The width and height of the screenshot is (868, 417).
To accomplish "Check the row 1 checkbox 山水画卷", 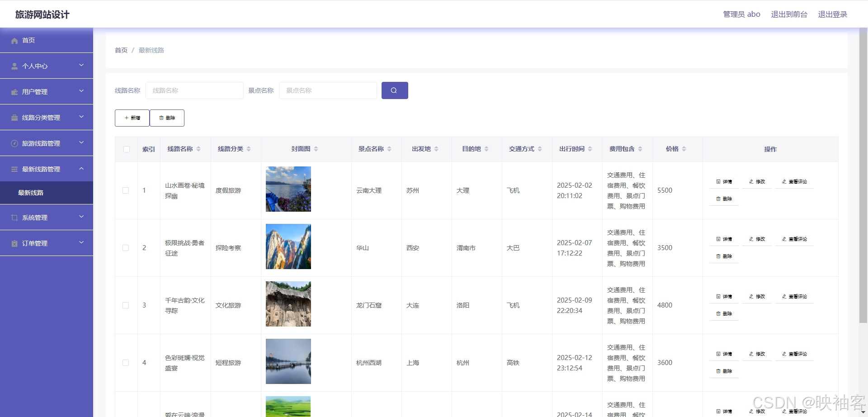I will click(x=126, y=190).
